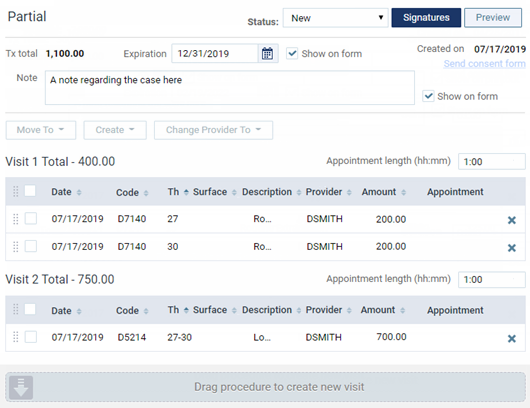Toggle note Show on form checkbox
The height and width of the screenshot is (408, 530).
tap(428, 96)
